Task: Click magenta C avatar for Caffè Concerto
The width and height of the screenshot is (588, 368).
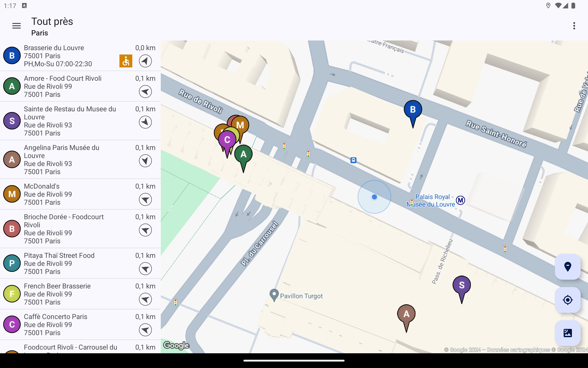Action: coord(12,325)
